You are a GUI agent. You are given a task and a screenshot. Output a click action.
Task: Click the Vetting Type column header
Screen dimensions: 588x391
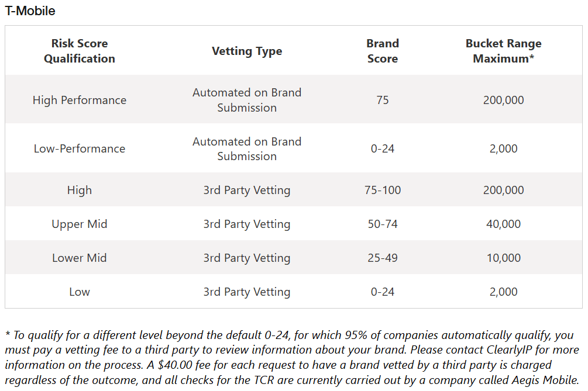[x=247, y=51]
